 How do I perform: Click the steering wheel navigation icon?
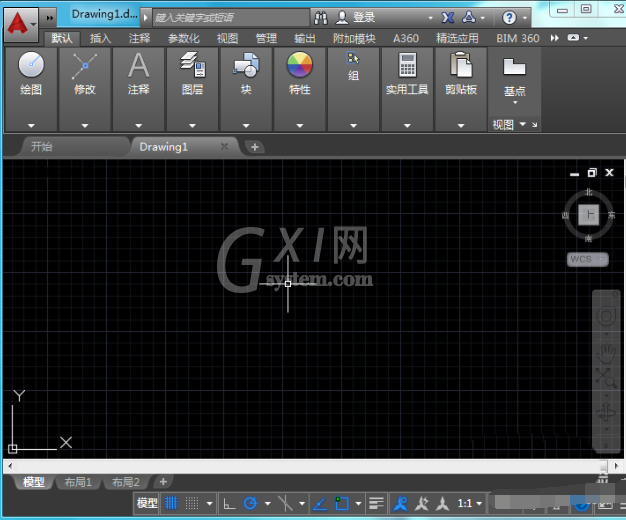[x=606, y=316]
